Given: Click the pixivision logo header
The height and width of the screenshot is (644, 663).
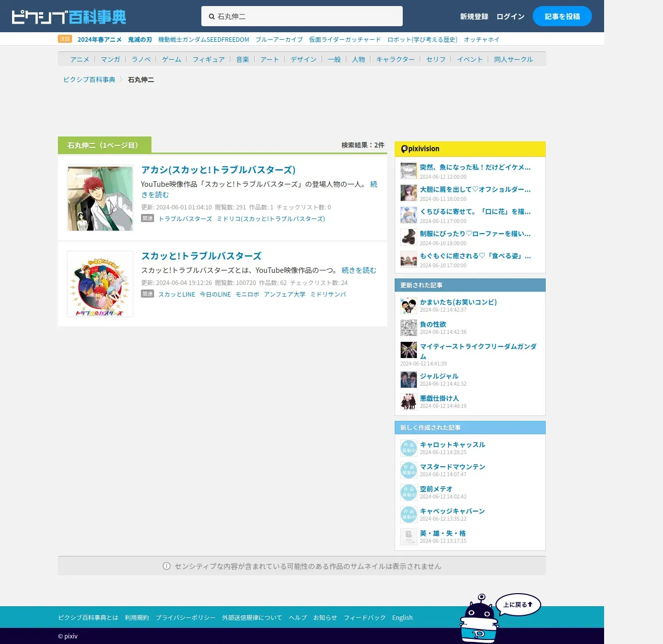Looking at the screenshot, I should point(420,149).
